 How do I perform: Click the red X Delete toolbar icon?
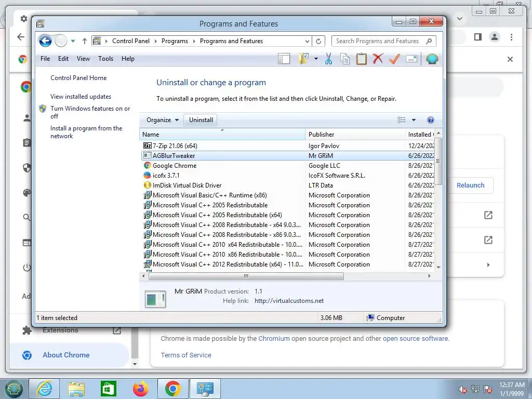(x=378, y=59)
